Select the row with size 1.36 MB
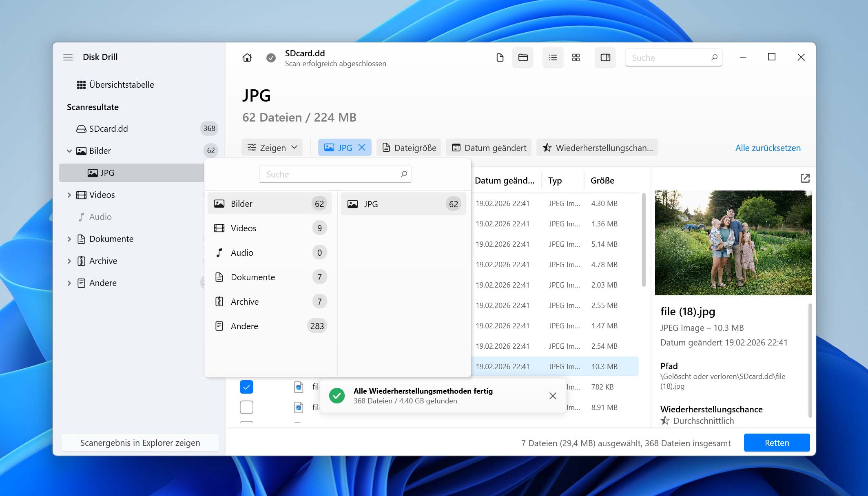The image size is (868, 496). [x=555, y=224]
